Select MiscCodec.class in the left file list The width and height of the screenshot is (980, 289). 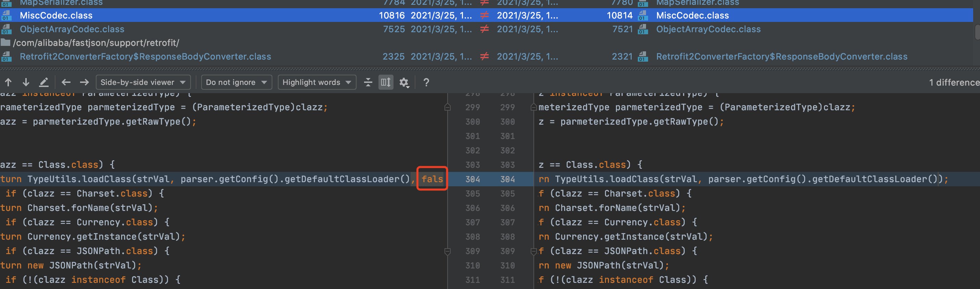(x=56, y=16)
